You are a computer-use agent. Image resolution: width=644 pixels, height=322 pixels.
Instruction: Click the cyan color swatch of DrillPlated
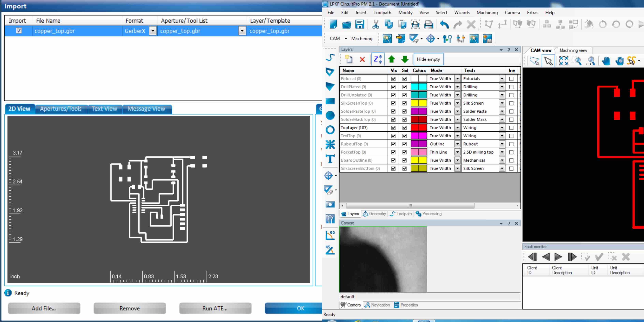418,87
